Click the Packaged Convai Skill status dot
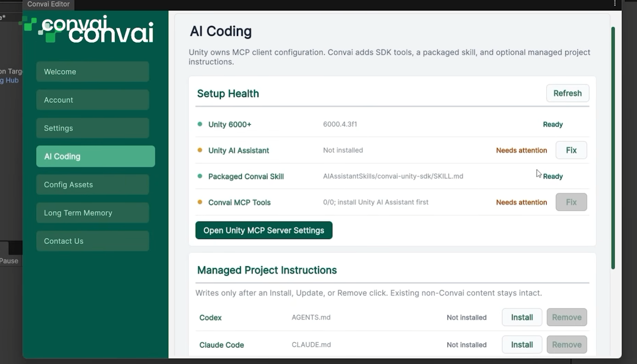 [200, 176]
